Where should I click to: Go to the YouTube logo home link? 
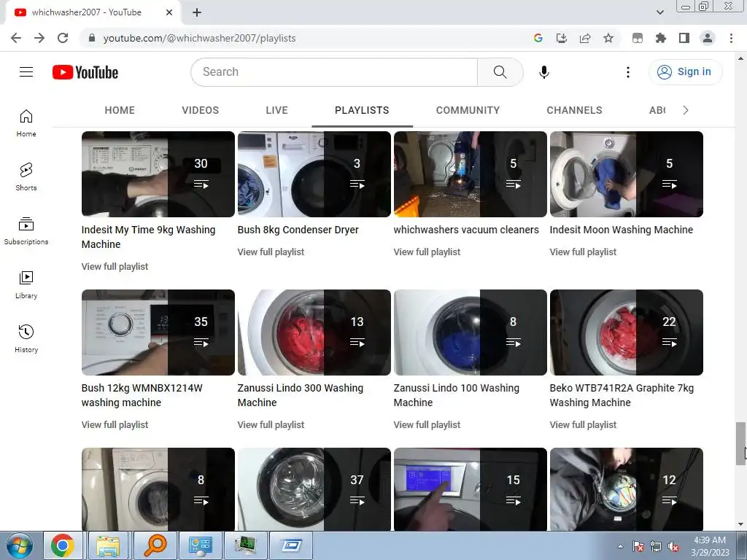coord(85,72)
